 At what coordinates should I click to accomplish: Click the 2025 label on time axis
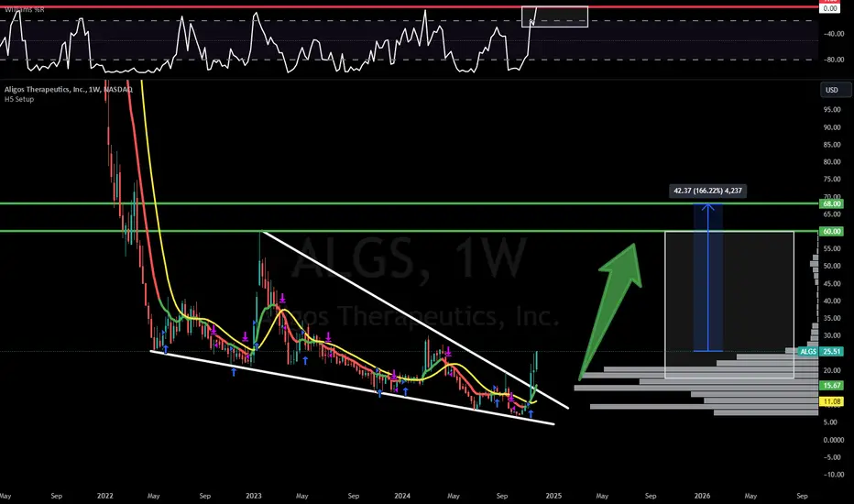click(553, 496)
